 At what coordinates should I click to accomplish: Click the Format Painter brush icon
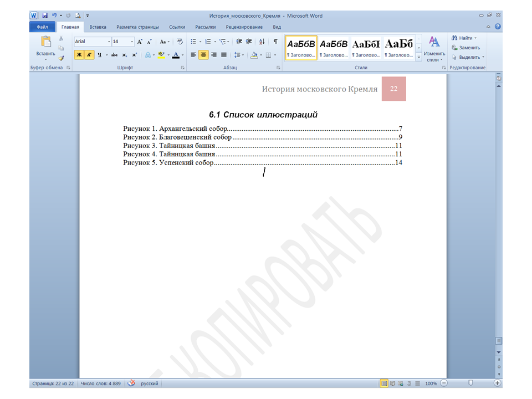pyautogui.click(x=61, y=58)
